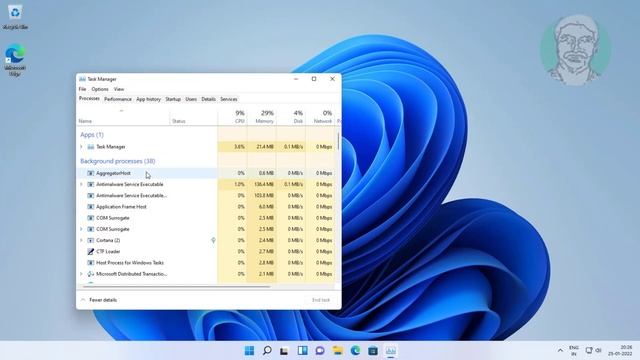Switch to the Details tab
The width and height of the screenshot is (640, 360).
208,99
